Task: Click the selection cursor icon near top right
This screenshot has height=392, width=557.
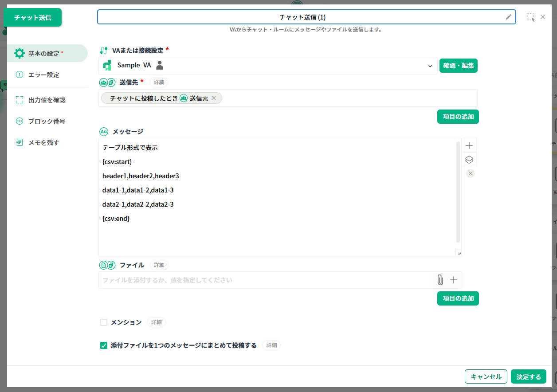Action: click(x=530, y=17)
